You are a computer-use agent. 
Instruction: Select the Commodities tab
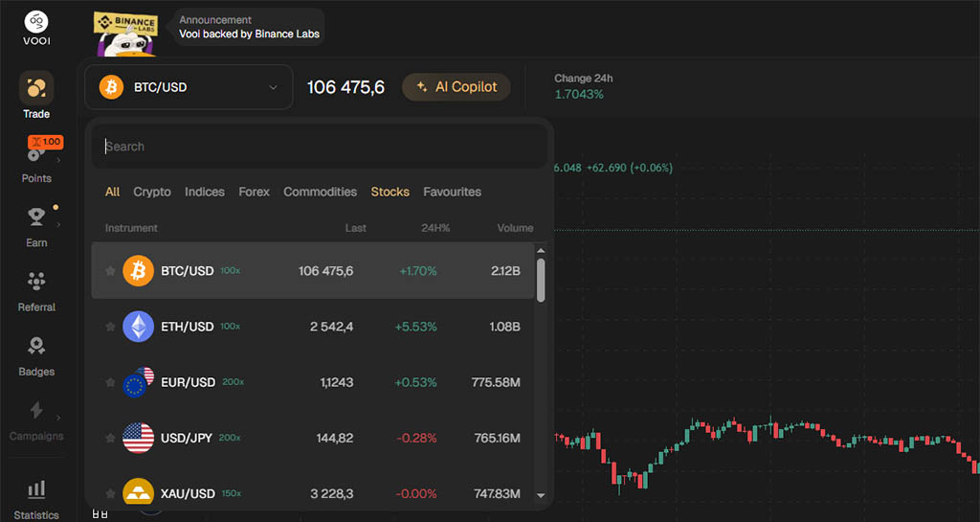[x=320, y=192]
